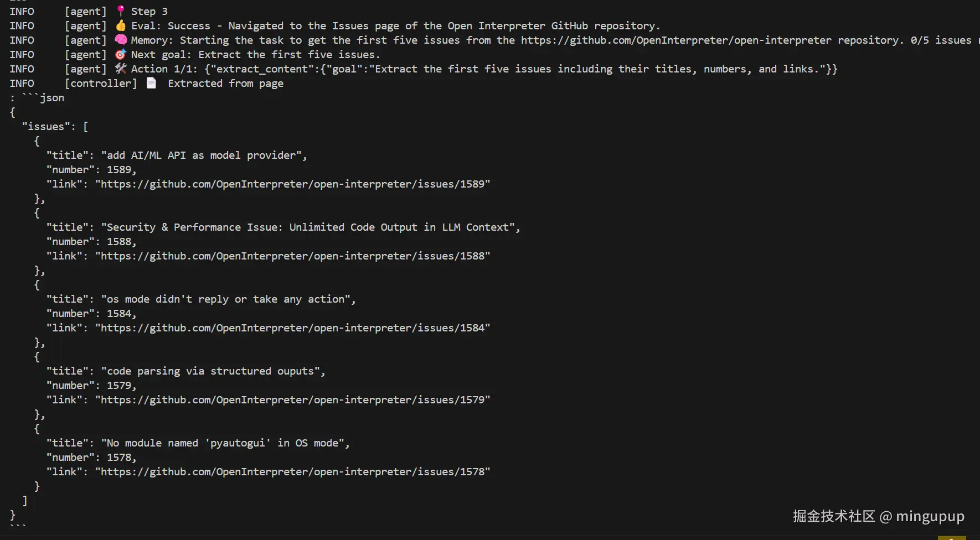Open the open-interpreter repository URL in Memory line
Viewport: 980px width, 540px height.
click(x=676, y=40)
